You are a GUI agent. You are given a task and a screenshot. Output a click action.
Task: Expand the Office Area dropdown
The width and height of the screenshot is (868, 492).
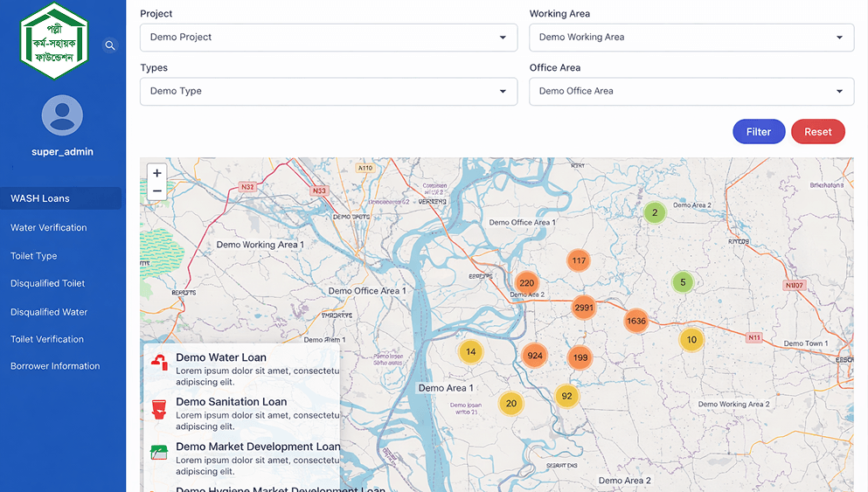pos(691,91)
